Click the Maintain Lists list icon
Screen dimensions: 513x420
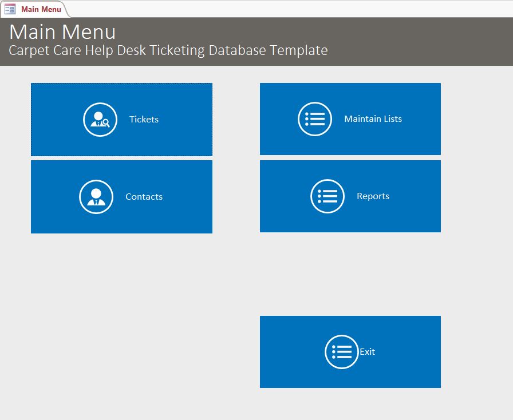click(315, 119)
